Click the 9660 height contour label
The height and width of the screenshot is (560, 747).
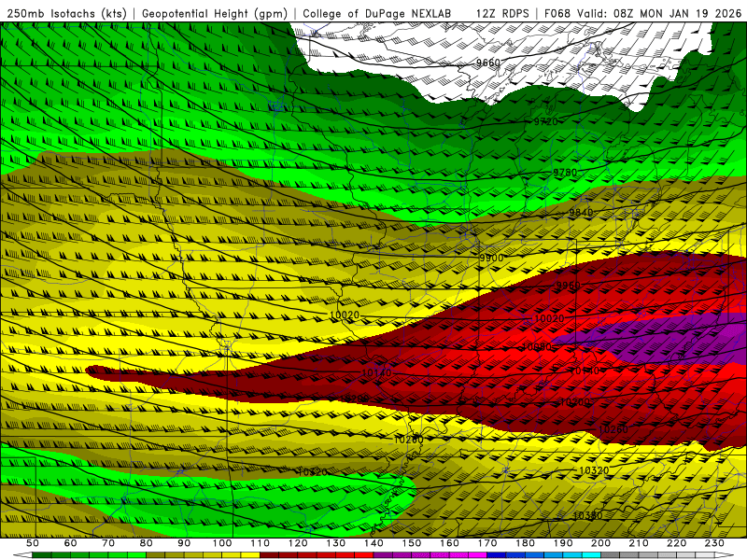click(x=488, y=63)
